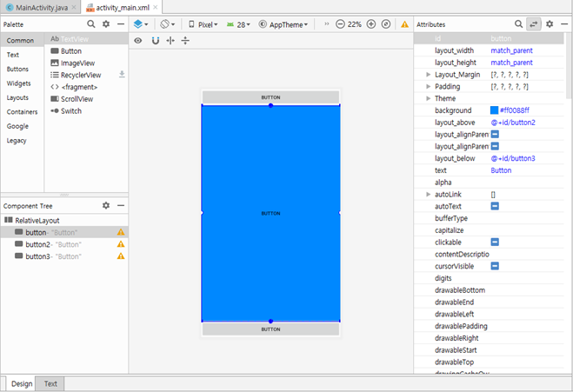Switch to Design editor tab

pos(22,383)
